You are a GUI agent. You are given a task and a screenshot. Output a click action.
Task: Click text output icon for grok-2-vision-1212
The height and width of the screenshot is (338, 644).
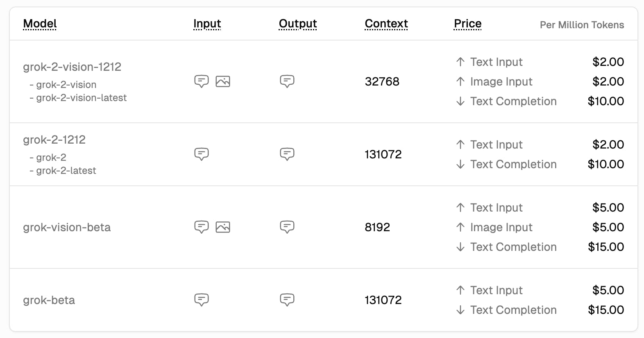(x=287, y=81)
